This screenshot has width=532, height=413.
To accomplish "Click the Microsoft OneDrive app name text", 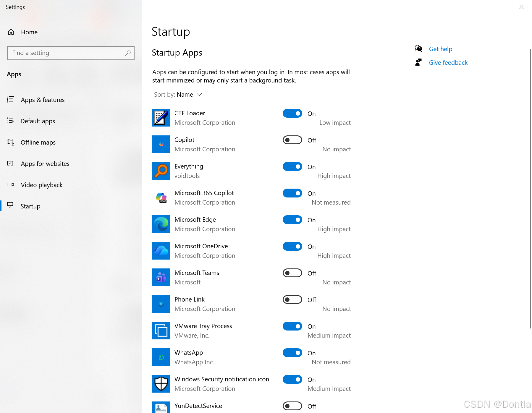I will pos(201,246).
